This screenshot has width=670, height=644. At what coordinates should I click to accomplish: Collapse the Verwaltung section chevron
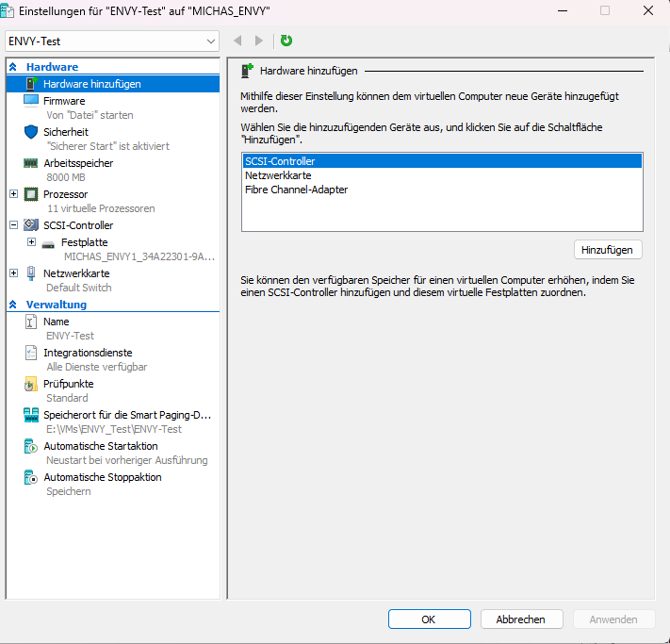pyautogui.click(x=13, y=305)
